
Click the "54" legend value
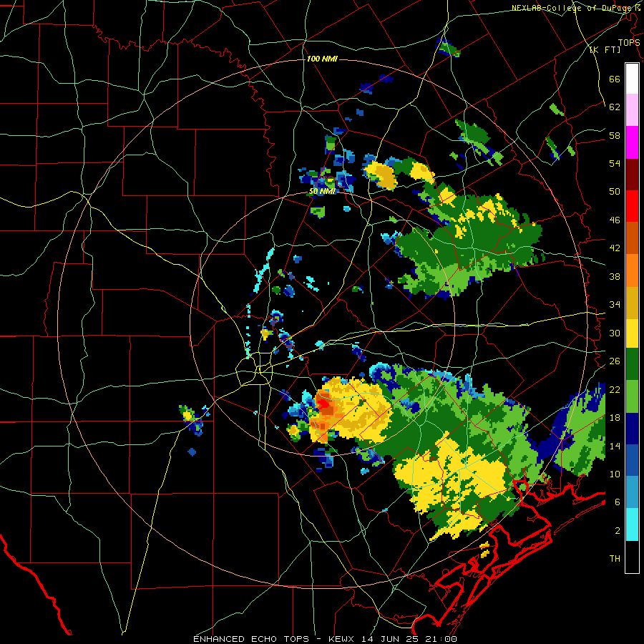pyautogui.click(x=615, y=163)
